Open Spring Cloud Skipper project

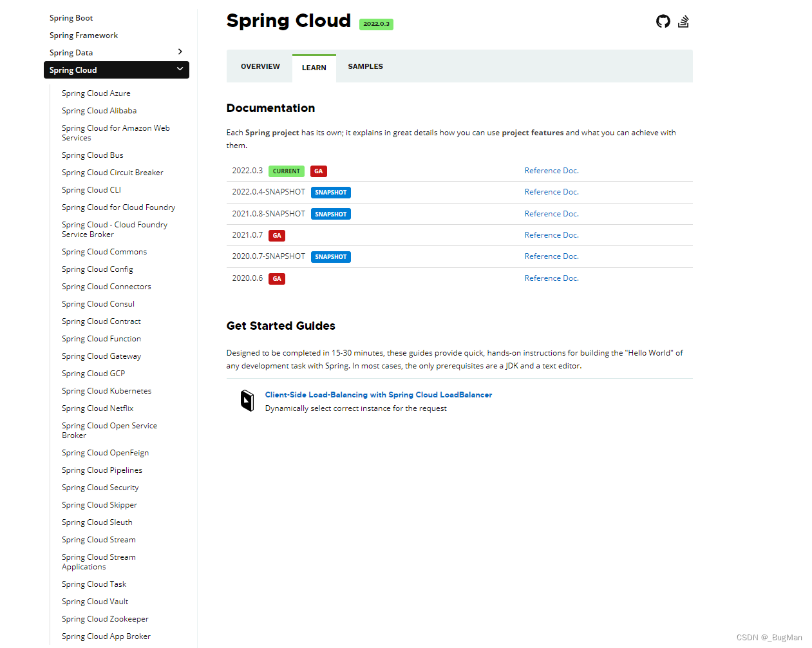point(99,505)
